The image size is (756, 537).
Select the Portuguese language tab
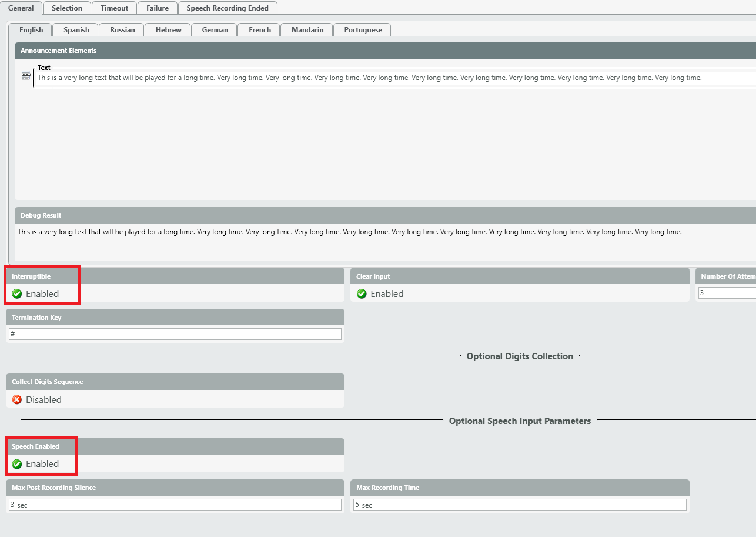click(363, 30)
